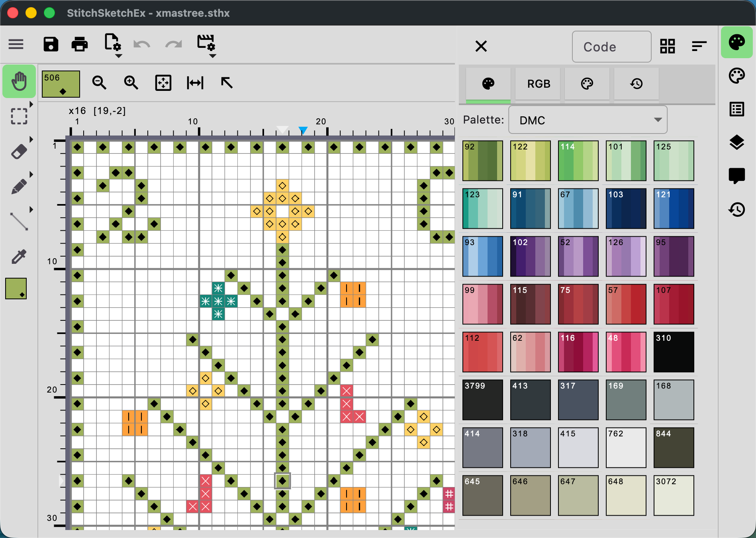Fit pattern to width
The width and height of the screenshot is (756, 538).
[195, 83]
